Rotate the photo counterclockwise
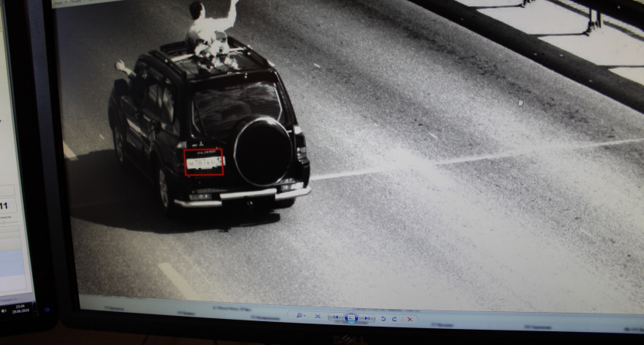644x345 pixels. pyautogui.click(x=383, y=318)
